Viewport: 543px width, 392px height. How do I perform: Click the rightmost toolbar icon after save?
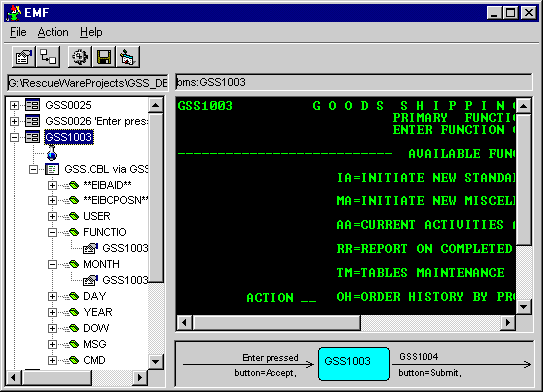pyautogui.click(x=128, y=57)
